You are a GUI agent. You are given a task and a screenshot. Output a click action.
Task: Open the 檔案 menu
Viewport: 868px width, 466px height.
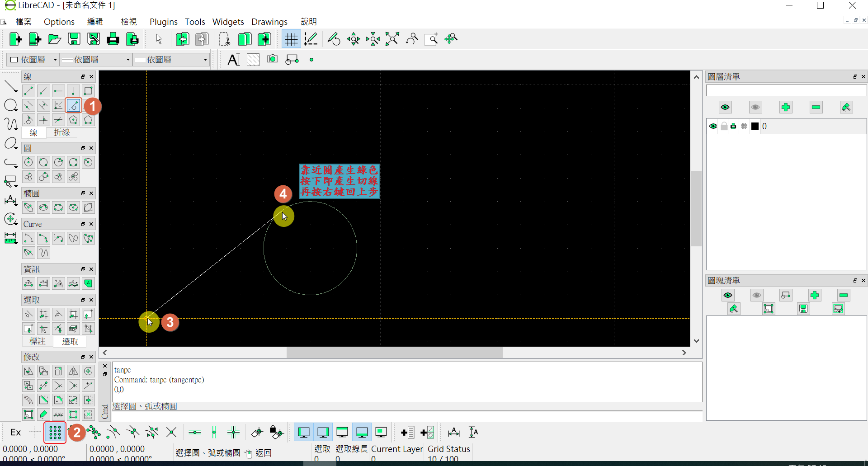24,22
